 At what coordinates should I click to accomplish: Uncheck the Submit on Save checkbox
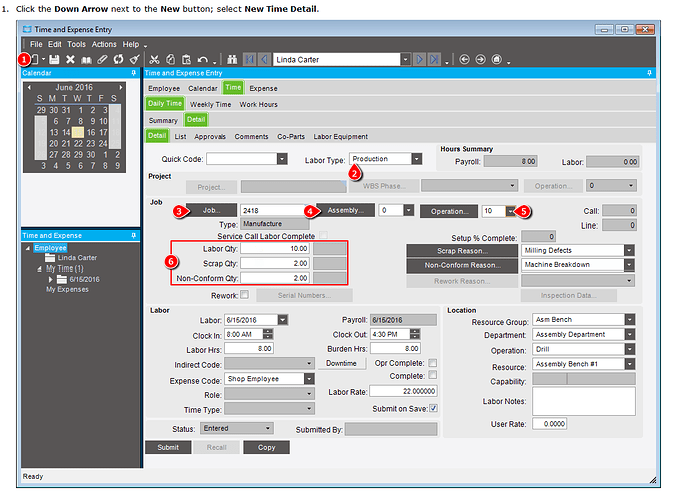point(433,408)
